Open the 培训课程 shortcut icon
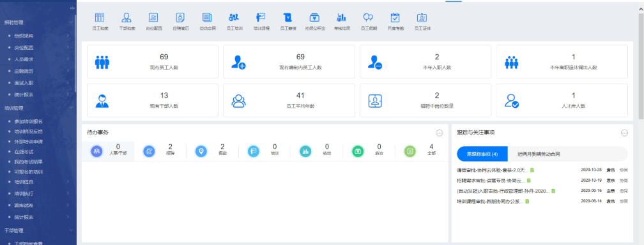This screenshot has height=245, width=644. 261,17
